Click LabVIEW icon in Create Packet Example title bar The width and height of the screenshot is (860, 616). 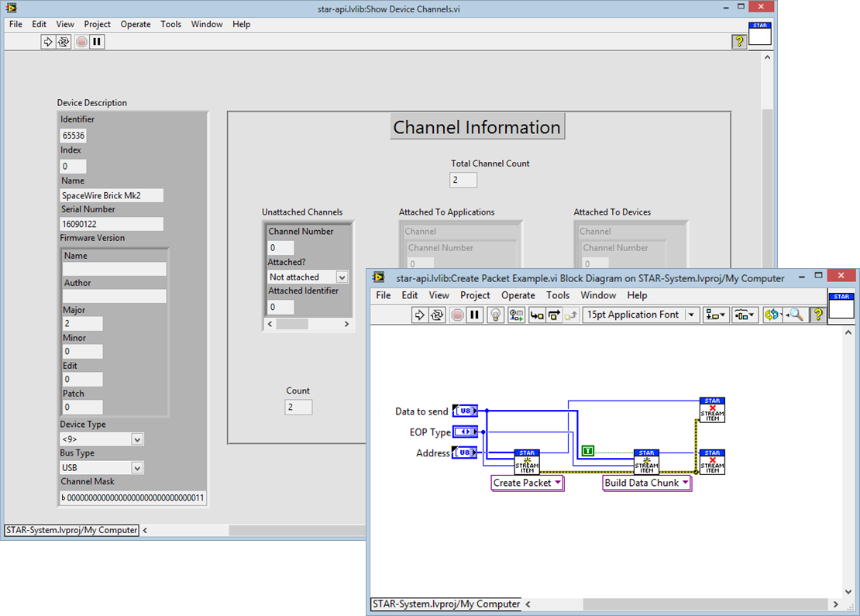click(x=378, y=277)
